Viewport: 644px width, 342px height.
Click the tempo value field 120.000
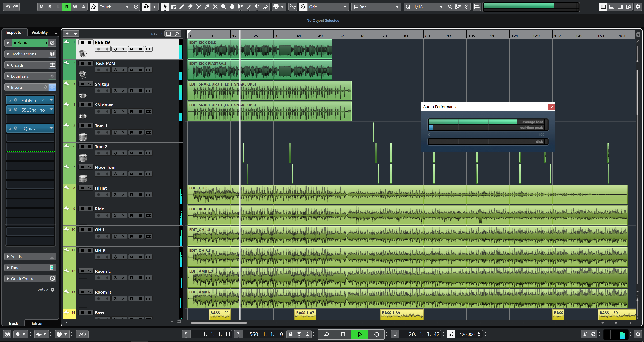(x=467, y=334)
